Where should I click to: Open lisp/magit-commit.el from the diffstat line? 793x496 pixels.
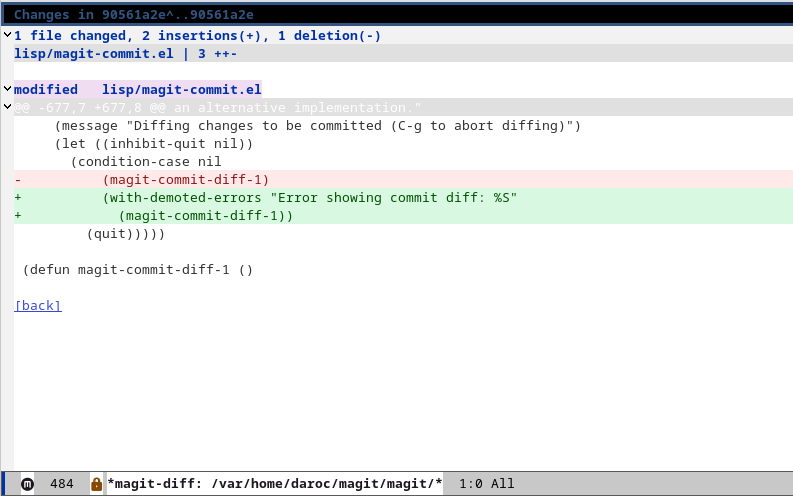tap(80, 53)
